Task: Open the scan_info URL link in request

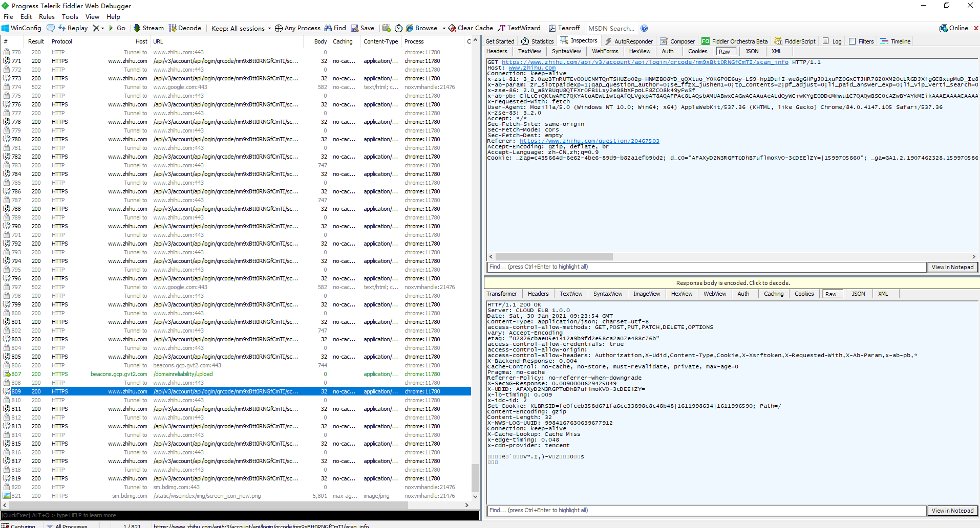Action: click(645, 62)
